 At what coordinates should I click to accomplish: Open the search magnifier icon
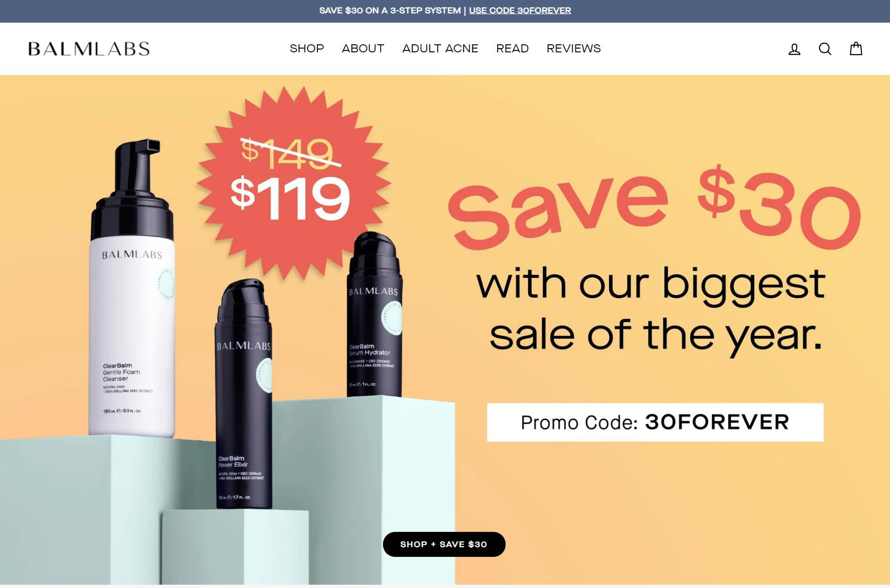coord(825,49)
